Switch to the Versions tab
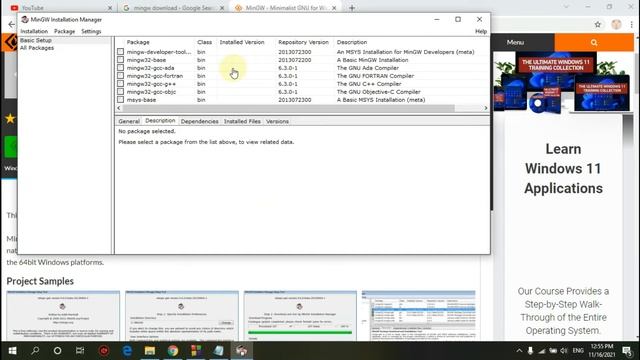The height and width of the screenshot is (360, 640). (x=277, y=121)
